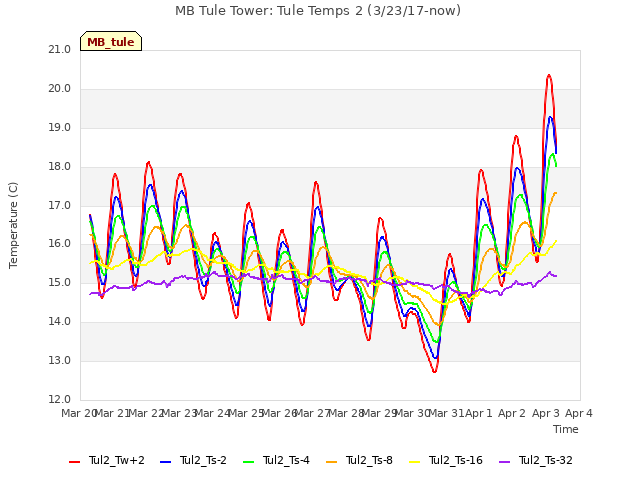Viewport: 640px width, 480px height.
Task: Click the red line minimum near Mar 31
Action: [x=434, y=371]
